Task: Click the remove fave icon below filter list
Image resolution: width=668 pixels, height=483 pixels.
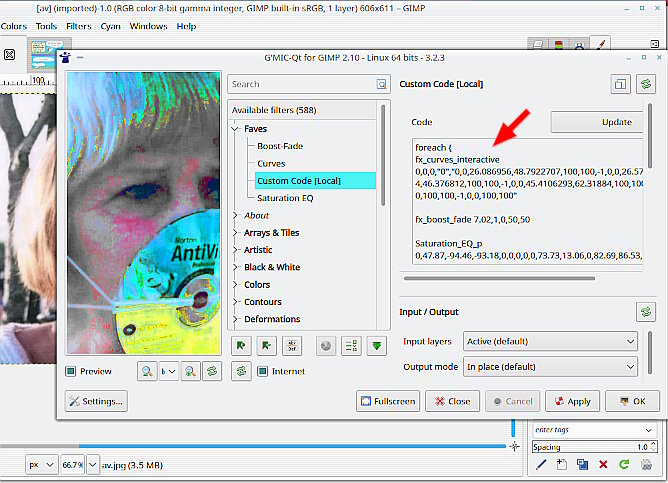Action: 266,345
